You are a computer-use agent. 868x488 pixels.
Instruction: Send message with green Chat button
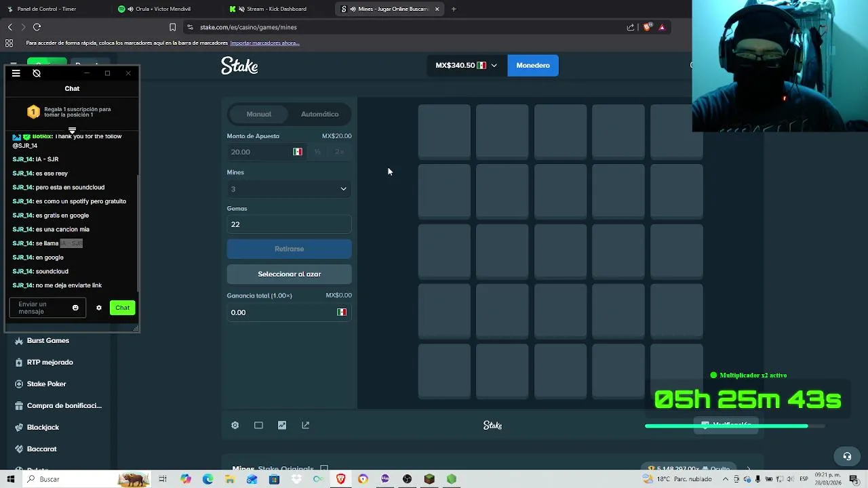coord(122,308)
